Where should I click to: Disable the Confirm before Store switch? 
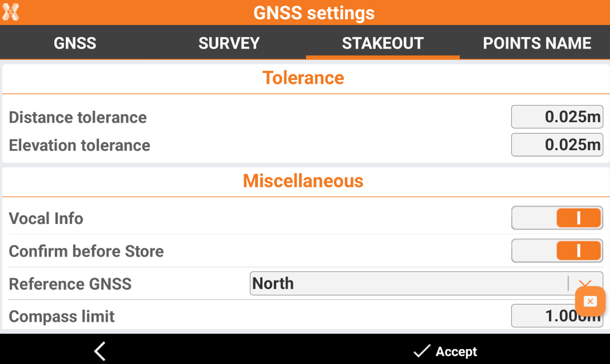click(557, 251)
